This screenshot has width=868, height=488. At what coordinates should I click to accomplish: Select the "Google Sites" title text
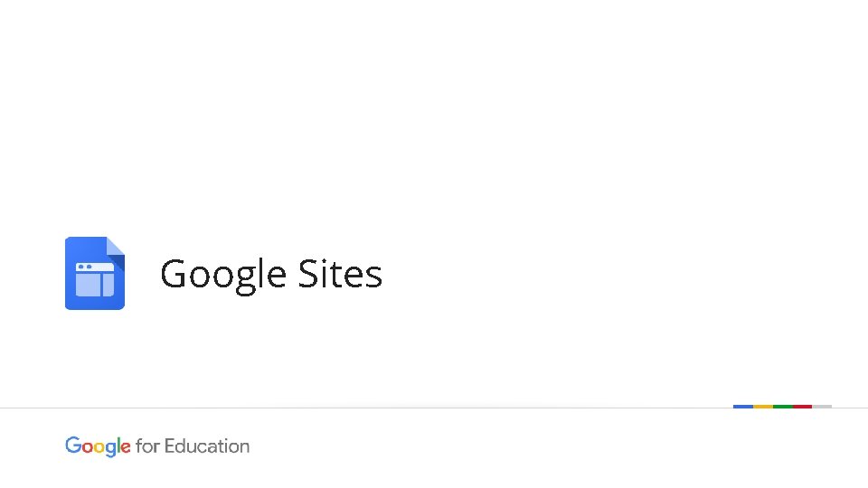click(270, 274)
